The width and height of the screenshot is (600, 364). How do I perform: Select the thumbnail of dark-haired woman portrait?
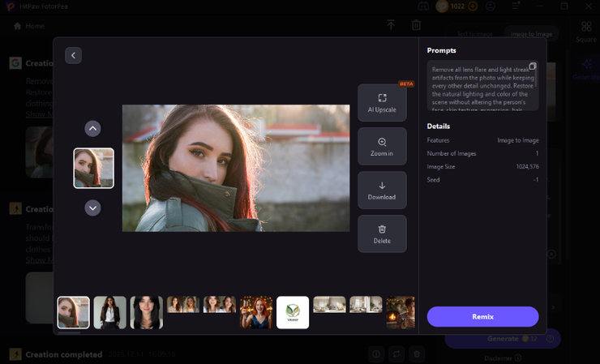point(147,312)
